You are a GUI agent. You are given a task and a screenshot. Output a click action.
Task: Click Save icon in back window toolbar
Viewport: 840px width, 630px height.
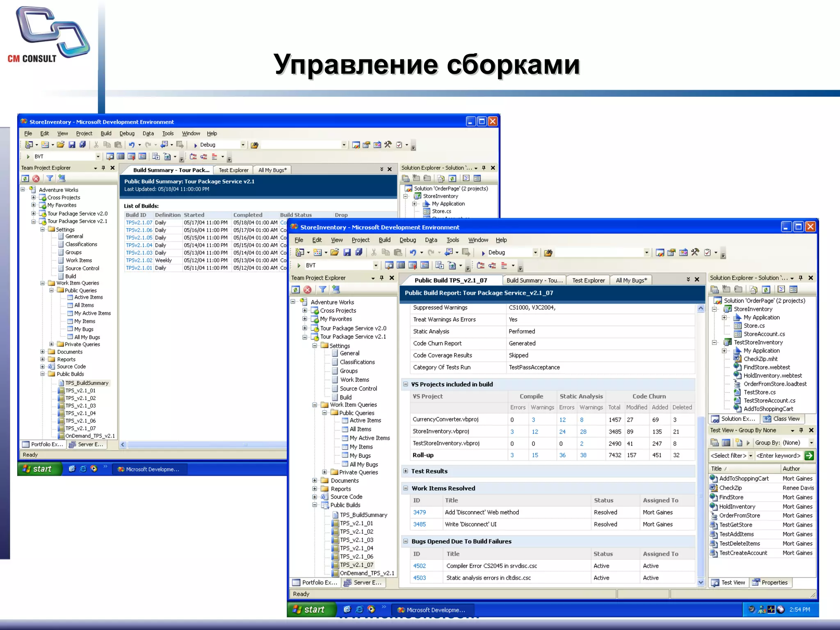[x=72, y=145]
